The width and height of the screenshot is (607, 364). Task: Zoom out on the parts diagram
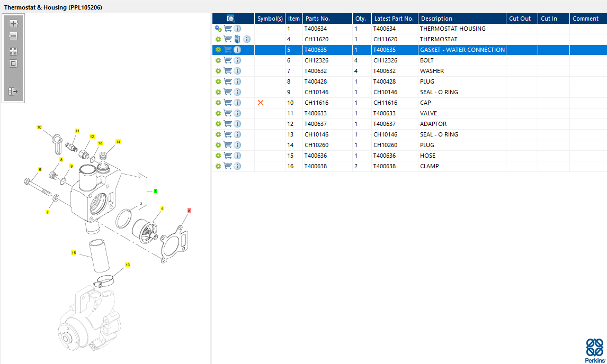pos(13,36)
